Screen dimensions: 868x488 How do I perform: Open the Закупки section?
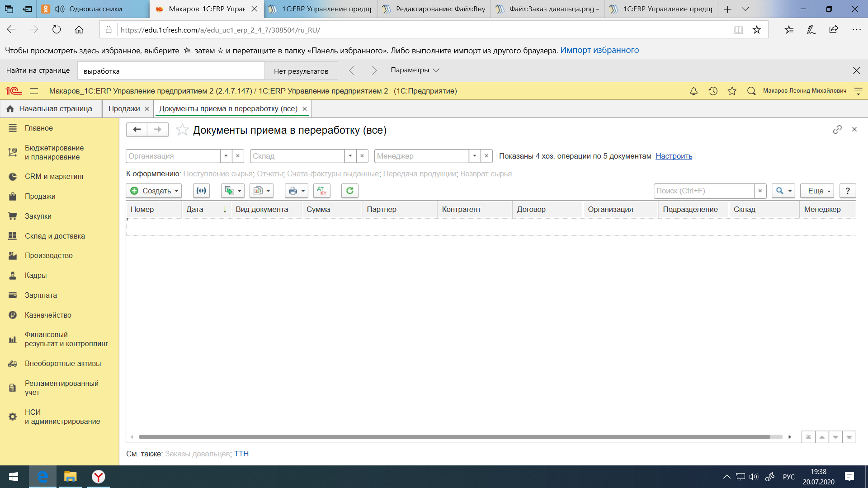click(x=38, y=216)
